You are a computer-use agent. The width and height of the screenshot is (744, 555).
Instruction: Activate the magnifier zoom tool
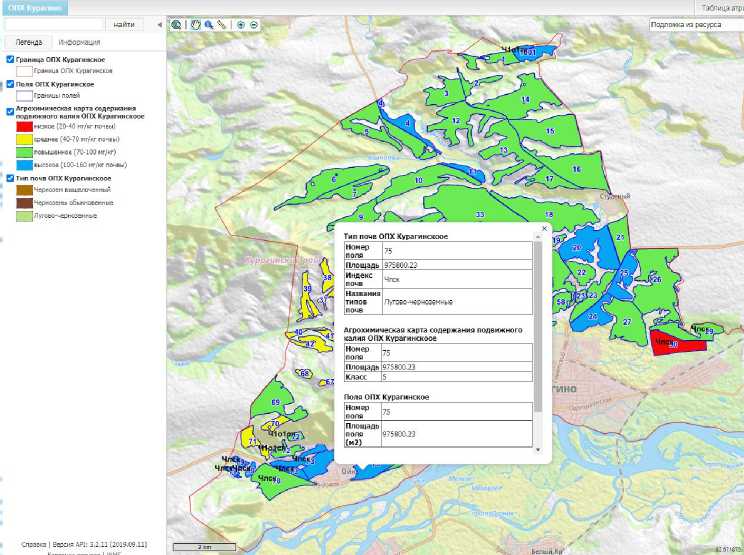click(x=208, y=24)
